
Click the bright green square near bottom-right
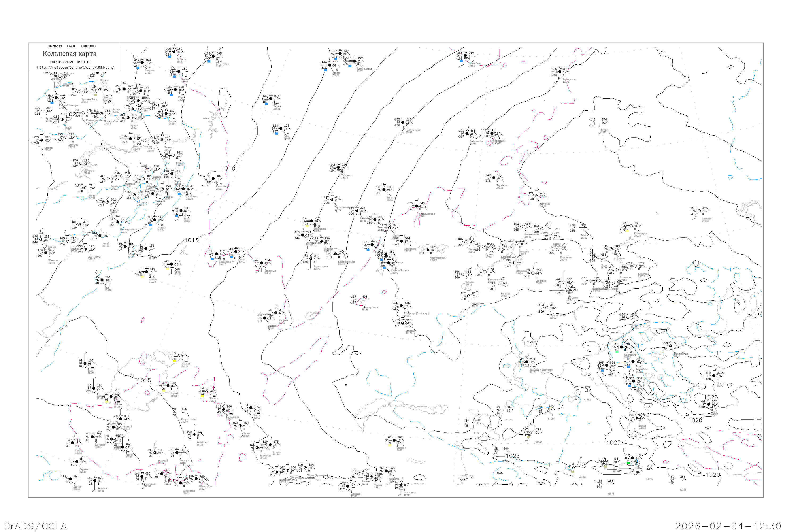[x=628, y=463]
